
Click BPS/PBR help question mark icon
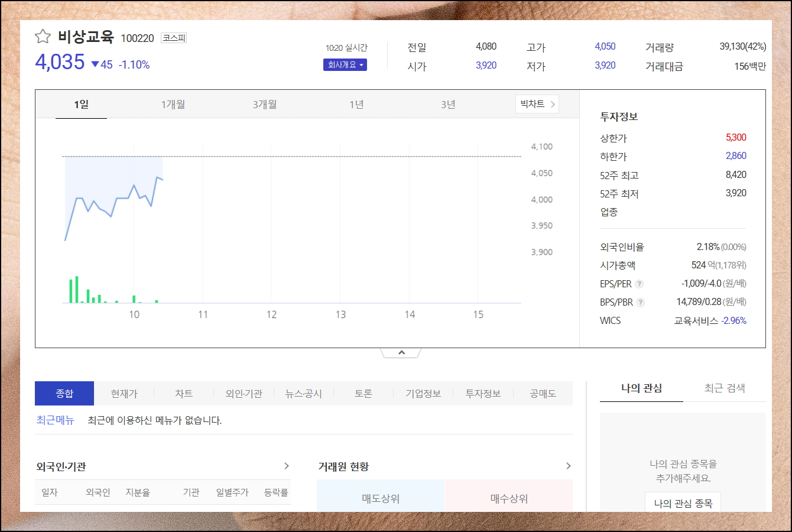pos(641,302)
